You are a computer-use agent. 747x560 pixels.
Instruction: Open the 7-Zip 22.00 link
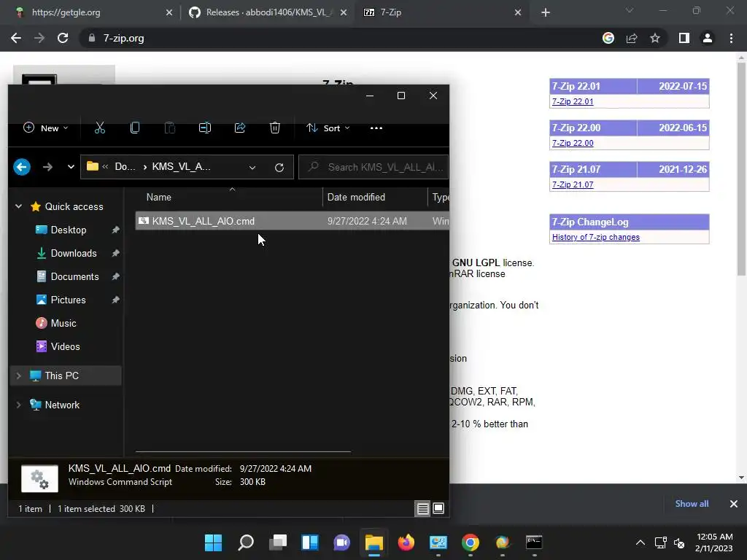coord(573,143)
